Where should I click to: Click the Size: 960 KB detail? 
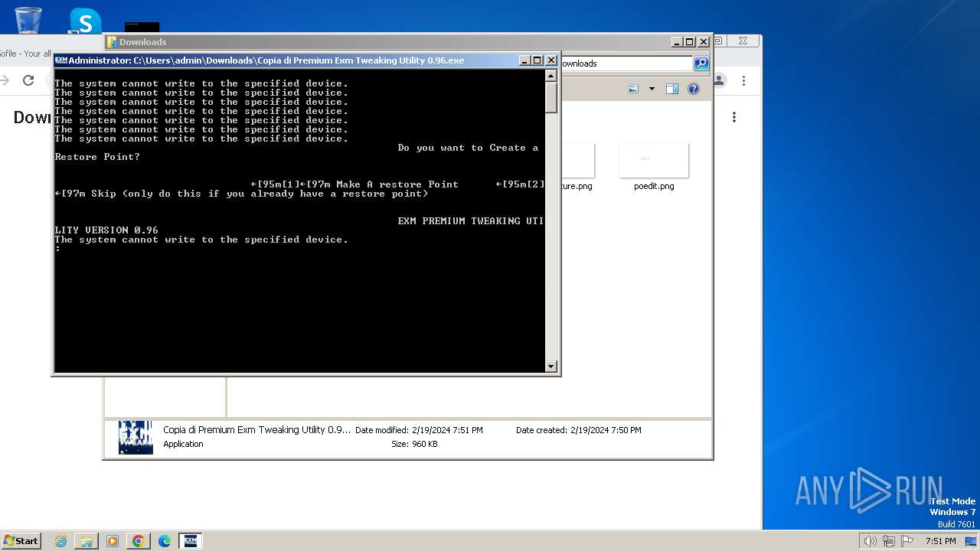[x=414, y=444]
